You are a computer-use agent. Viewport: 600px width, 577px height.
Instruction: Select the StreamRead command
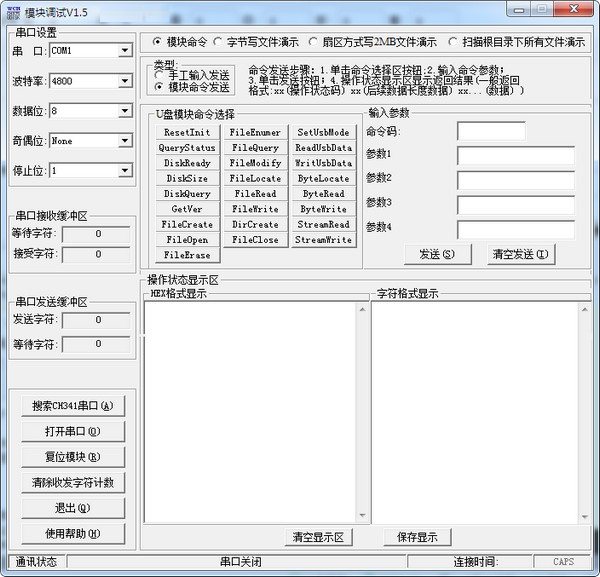pos(324,224)
